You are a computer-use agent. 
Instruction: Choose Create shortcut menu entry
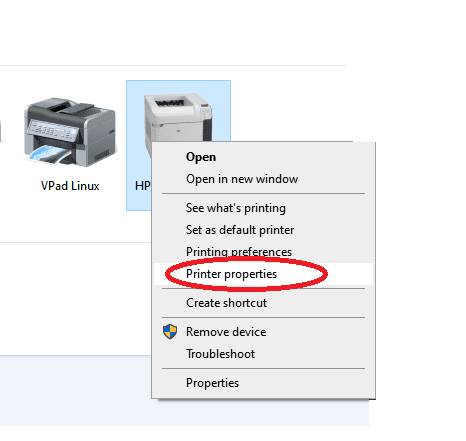coord(226,303)
